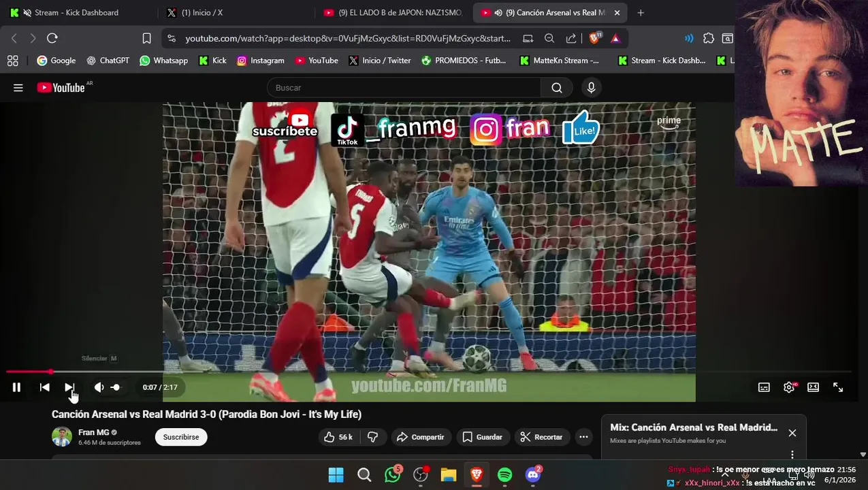Open the Mix playlist three-dot menu
Viewport: 868px width, 490px height.
792,454
